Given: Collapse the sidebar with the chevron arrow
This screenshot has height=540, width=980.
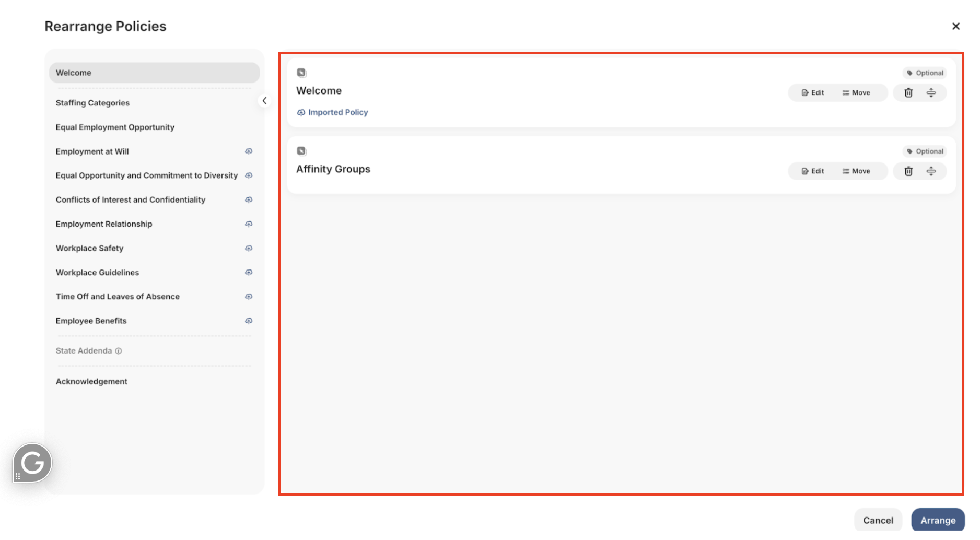Looking at the screenshot, I should (265, 101).
